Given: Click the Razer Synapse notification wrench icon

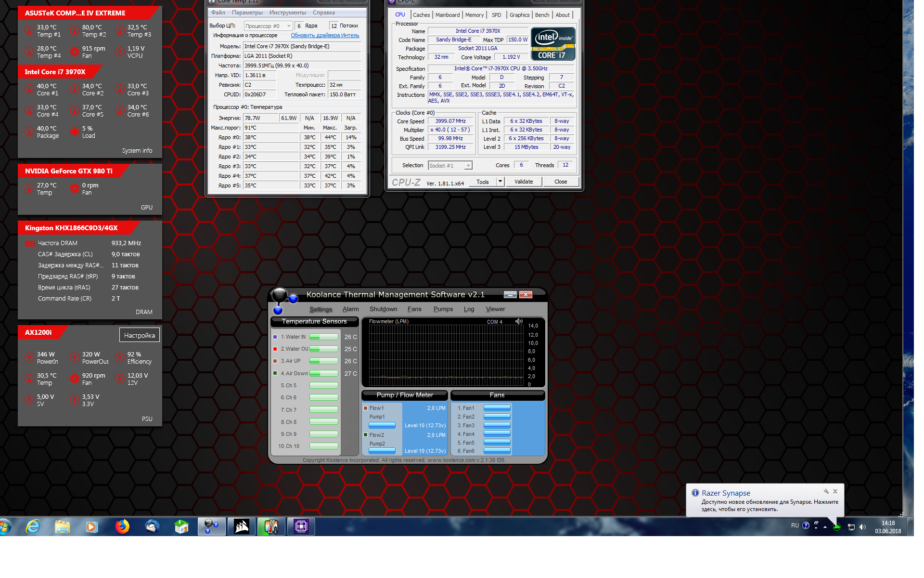Looking at the screenshot, I should (x=826, y=491).
